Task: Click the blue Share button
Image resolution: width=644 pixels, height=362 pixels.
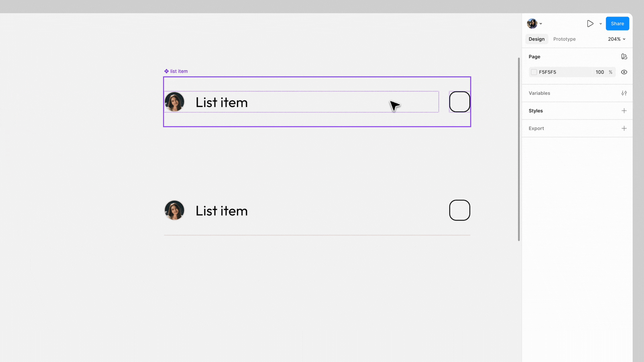Action: (x=617, y=23)
